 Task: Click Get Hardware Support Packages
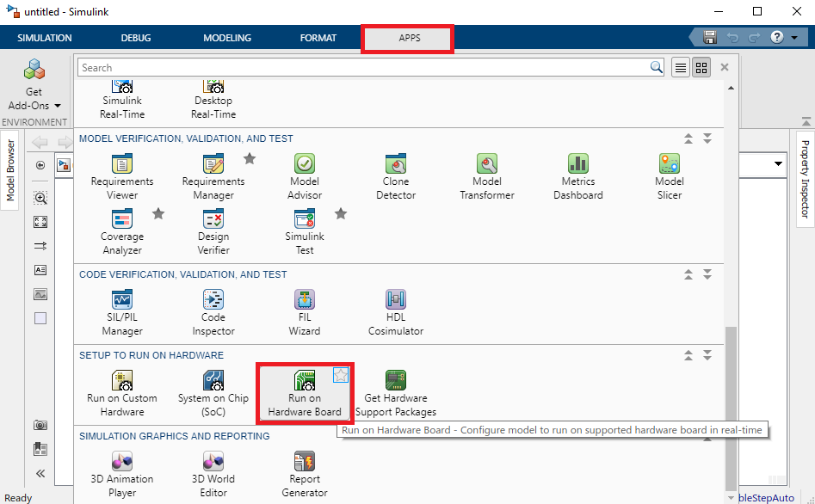pos(396,391)
